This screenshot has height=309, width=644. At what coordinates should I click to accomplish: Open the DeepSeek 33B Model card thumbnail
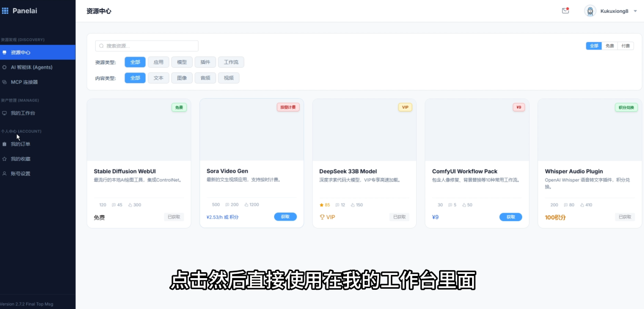365,129
